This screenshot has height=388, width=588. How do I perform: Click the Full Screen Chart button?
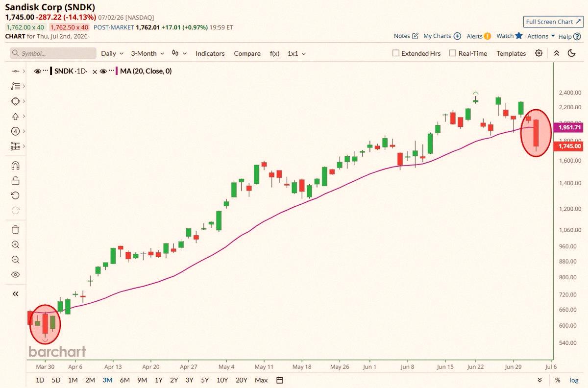553,22
